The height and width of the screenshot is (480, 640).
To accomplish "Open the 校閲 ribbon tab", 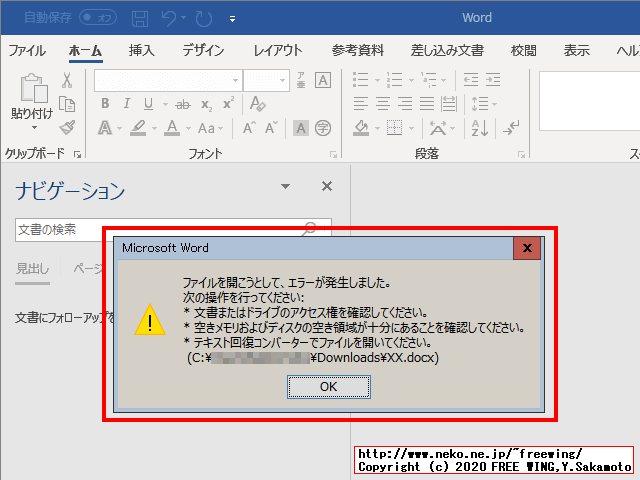I will pyautogui.click(x=523, y=51).
